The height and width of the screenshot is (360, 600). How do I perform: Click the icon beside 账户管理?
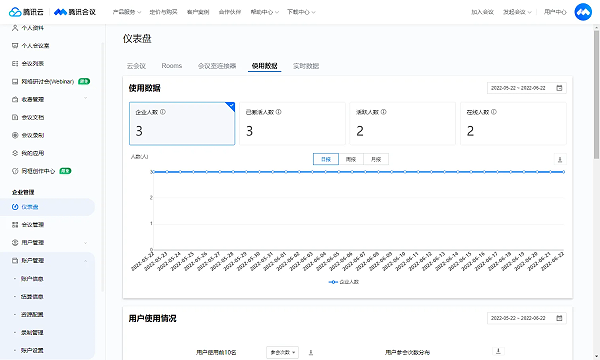(x=15, y=261)
